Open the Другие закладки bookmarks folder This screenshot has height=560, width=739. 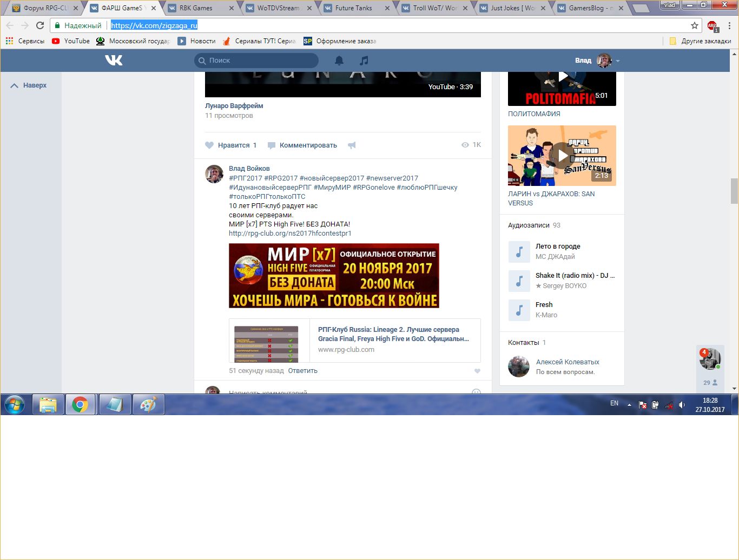(700, 41)
